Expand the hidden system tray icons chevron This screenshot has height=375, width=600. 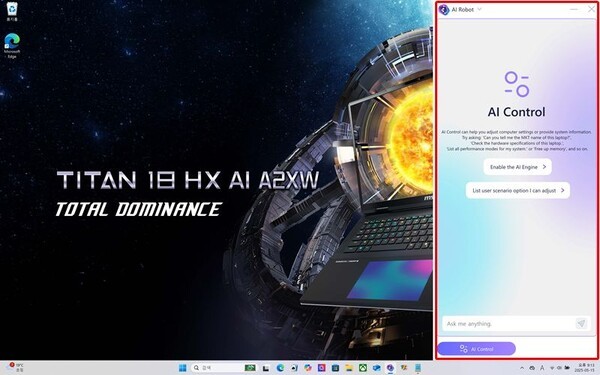(x=522, y=368)
